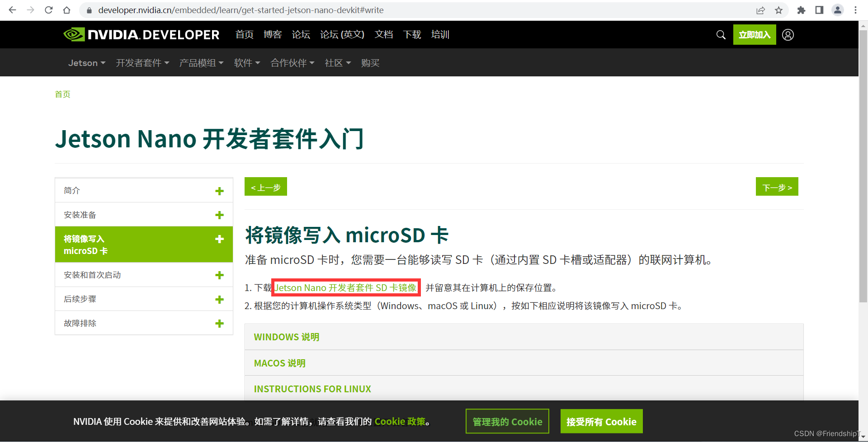Open the 产品模组 dropdown menu

click(201, 63)
